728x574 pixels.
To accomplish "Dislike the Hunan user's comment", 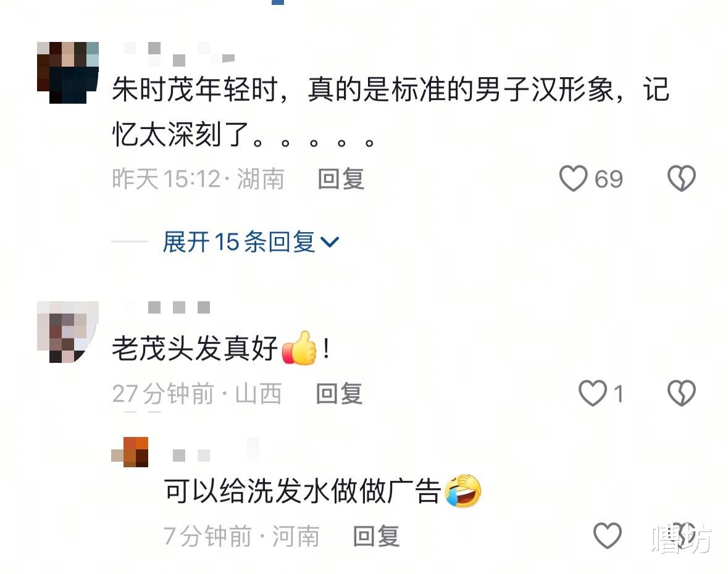I will [x=682, y=178].
